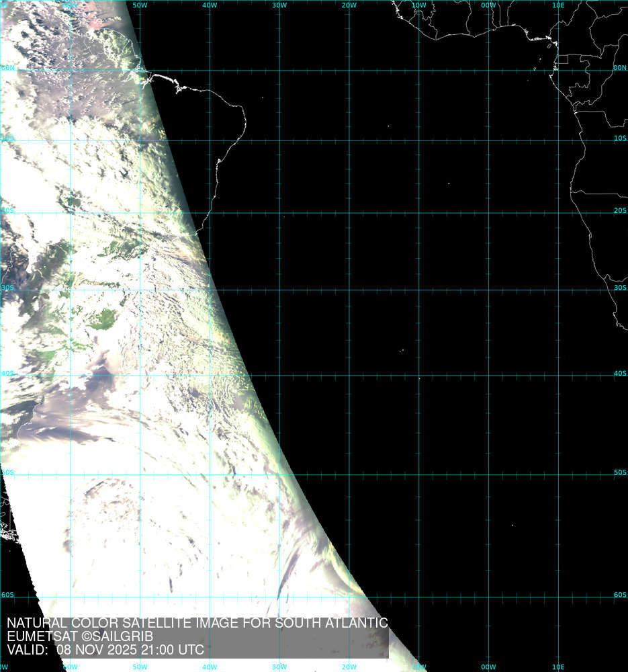Click the small island dot near 20S
This screenshot has width=628, height=672.
click(449, 183)
